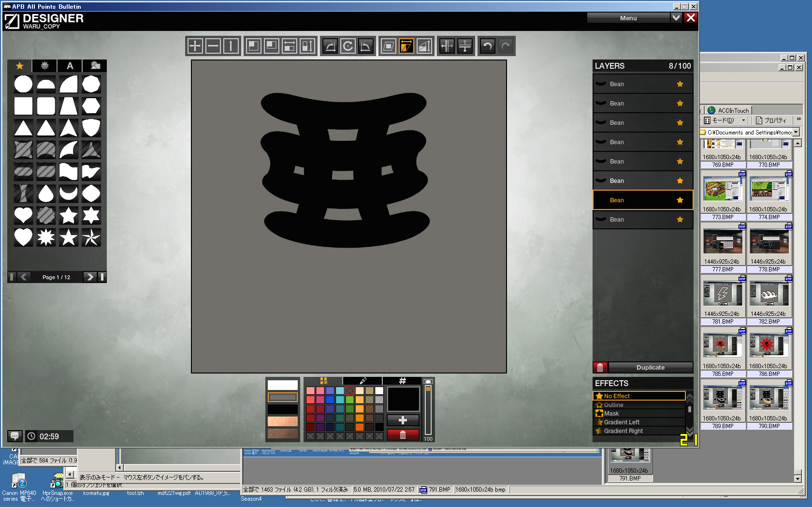812x508 pixels.
Task: Pick the teardrop shape
Action: click(x=46, y=193)
